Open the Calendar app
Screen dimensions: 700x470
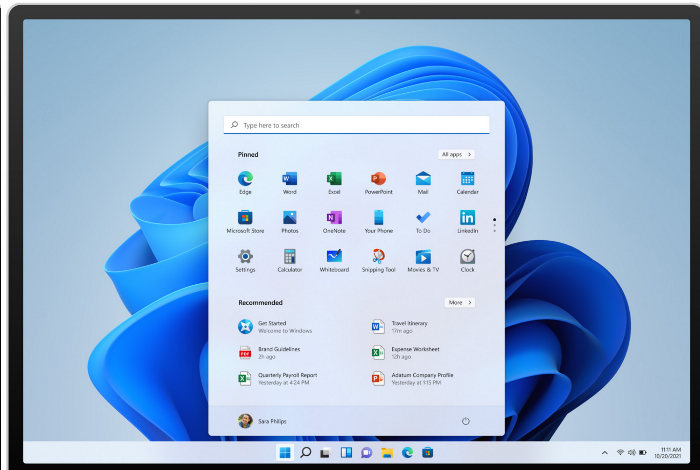click(x=467, y=183)
